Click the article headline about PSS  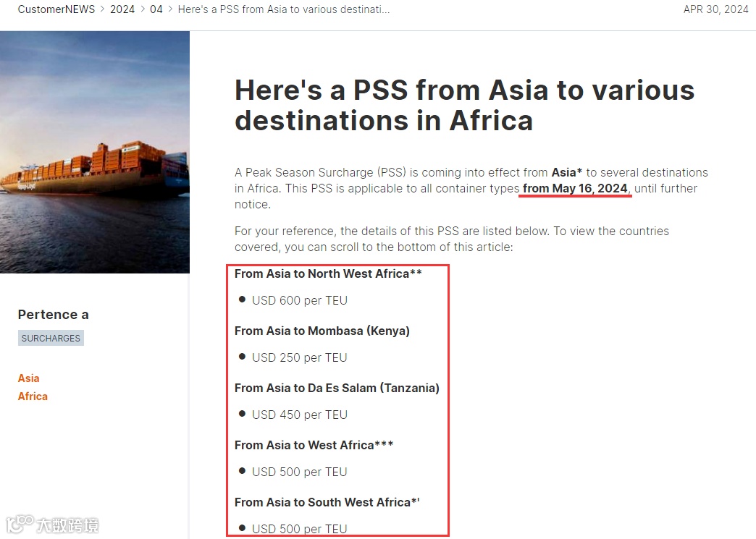(464, 105)
